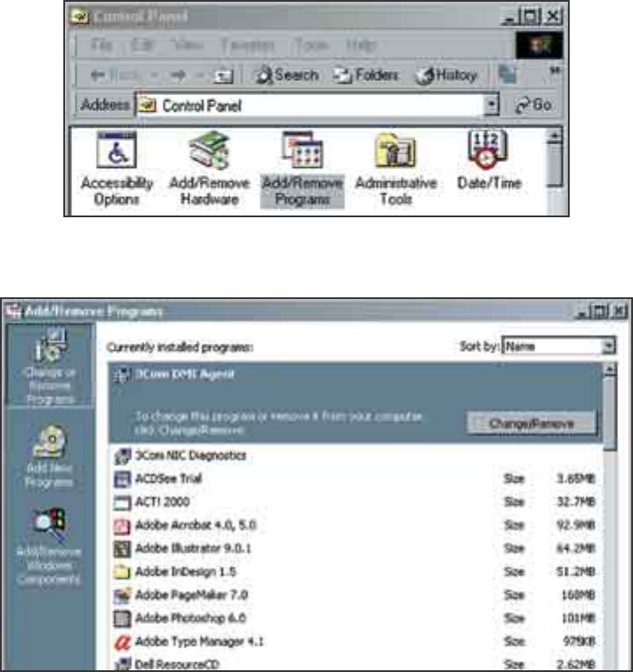Select the Adobe Illustrator 9.0.1 name

(193, 548)
